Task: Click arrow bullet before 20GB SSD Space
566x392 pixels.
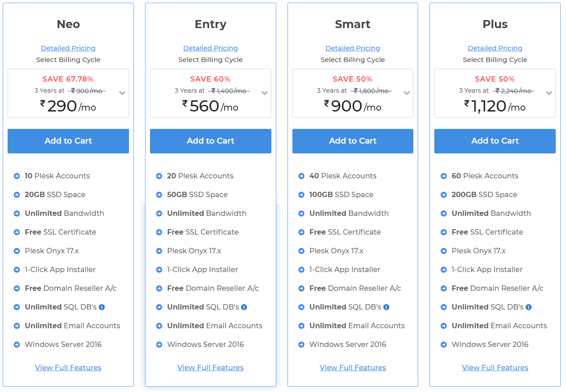Action: click(17, 195)
